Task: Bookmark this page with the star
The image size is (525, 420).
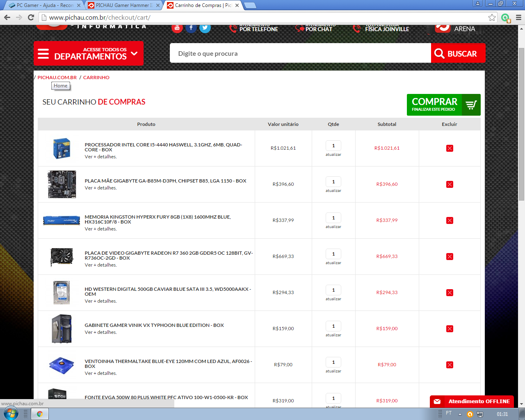Action: click(x=492, y=17)
